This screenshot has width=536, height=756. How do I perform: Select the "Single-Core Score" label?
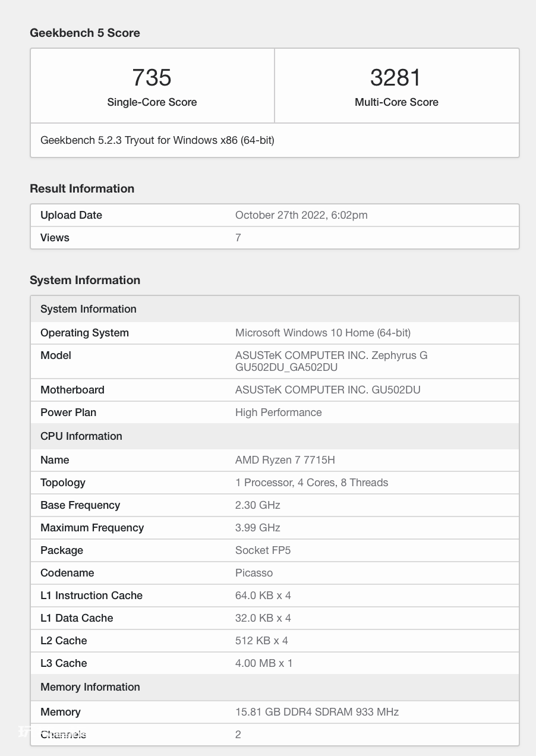152,102
